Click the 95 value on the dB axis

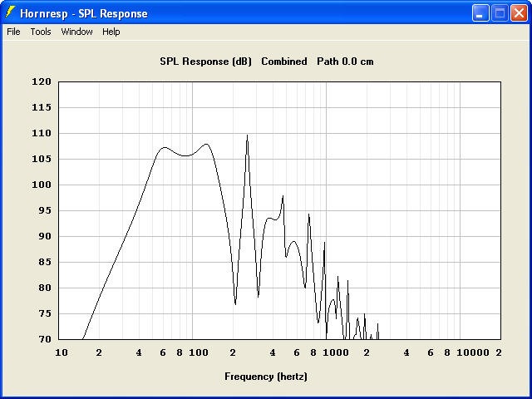[x=44, y=210]
